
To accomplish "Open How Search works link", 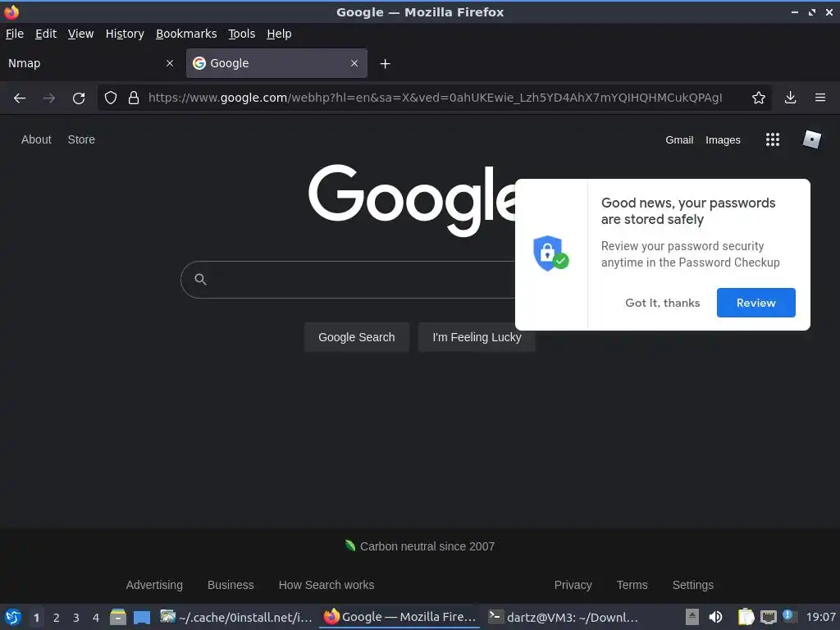I will click(x=326, y=585).
